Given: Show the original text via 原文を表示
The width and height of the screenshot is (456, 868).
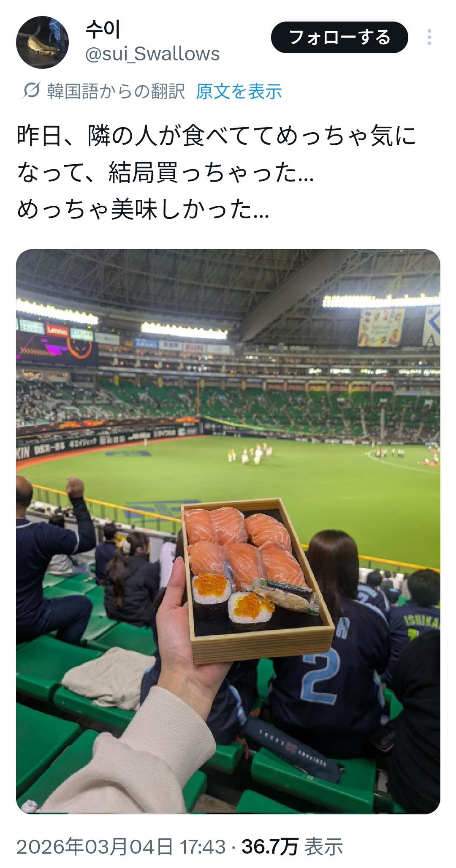Looking at the screenshot, I should [x=239, y=91].
